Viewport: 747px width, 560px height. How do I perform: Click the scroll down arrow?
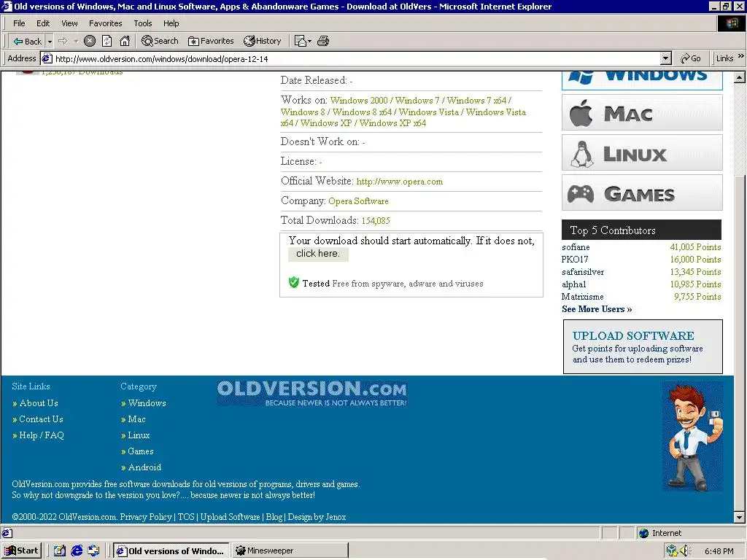pyautogui.click(x=740, y=517)
